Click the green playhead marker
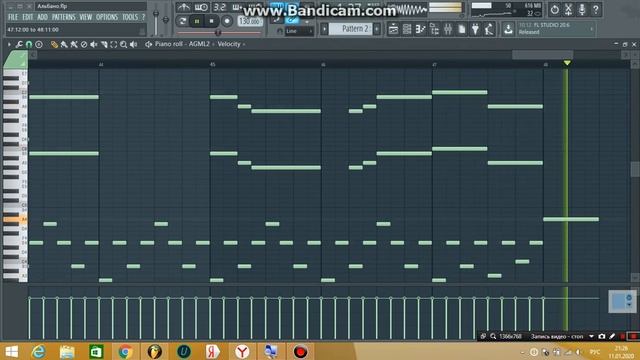The width and height of the screenshot is (640, 360). click(567, 63)
